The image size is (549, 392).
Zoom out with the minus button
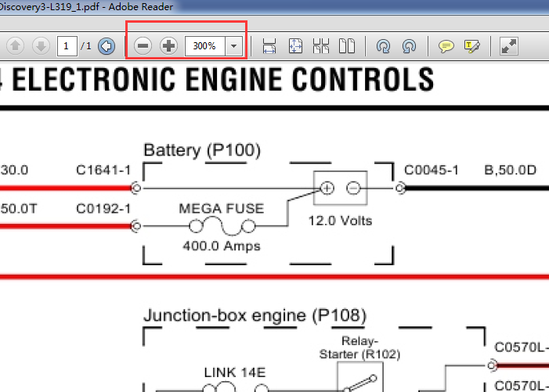143,46
